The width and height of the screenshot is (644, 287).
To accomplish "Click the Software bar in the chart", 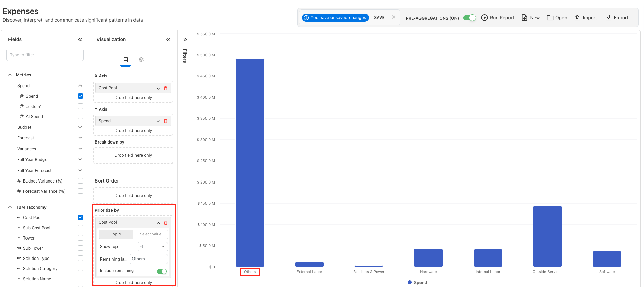I will (x=607, y=259).
